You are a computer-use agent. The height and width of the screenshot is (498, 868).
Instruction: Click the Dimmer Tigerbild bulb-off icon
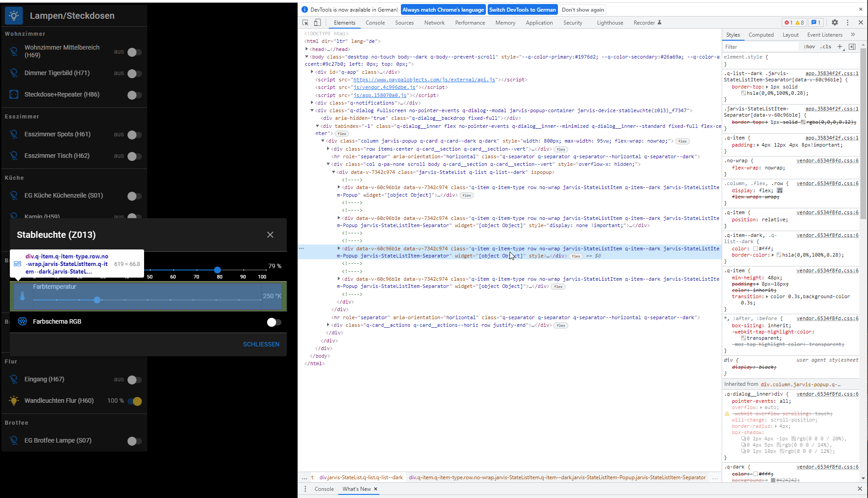(x=14, y=73)
